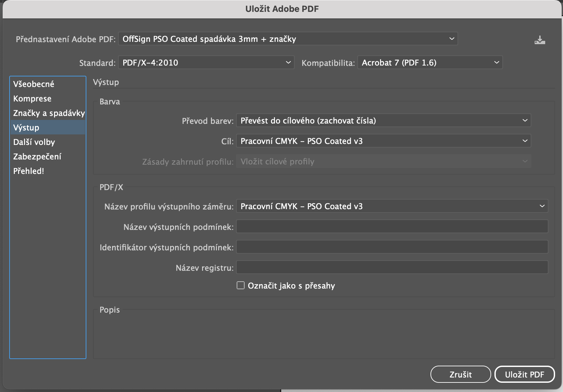Click the Zrušit button
The width and height of the screenshot is (563, 392).
coord(460,374)
